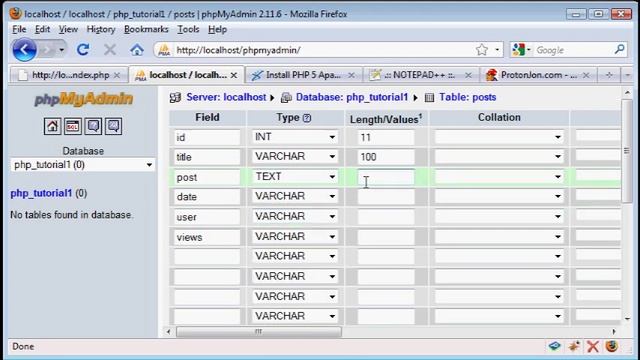Close the localhost phpMyAdmin tab
Screen dimensions: 640x360
234,76
